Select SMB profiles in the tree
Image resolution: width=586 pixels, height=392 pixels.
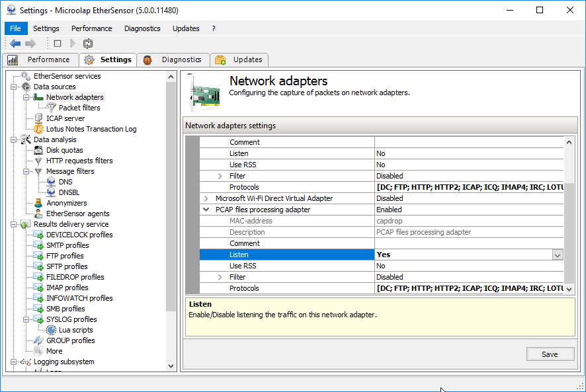click(x=65, y=309)
